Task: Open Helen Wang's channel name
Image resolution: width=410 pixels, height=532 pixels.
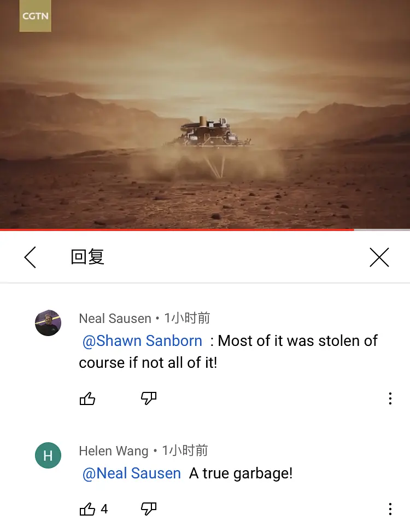Action: (x=114, y=451)
